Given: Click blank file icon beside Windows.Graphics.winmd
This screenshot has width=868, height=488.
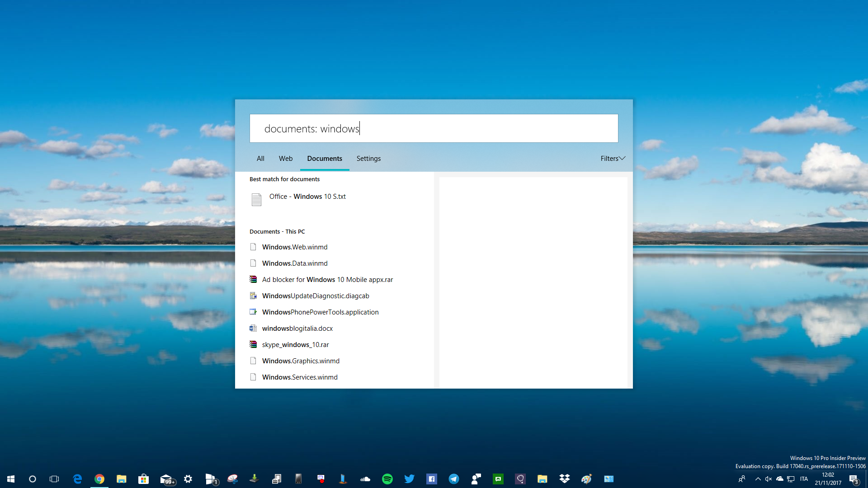Looking at the screenshot, I should pos(253,361).
